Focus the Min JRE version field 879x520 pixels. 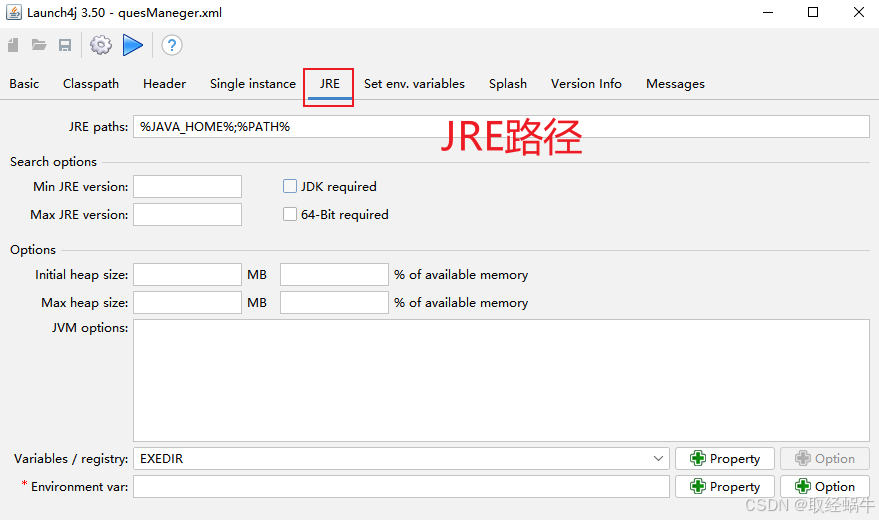(187, 187)
